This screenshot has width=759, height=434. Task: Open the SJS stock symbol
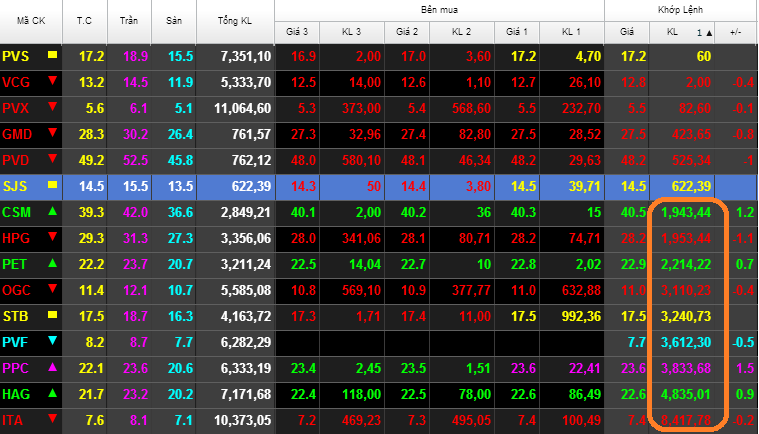[x=18, y=186]
